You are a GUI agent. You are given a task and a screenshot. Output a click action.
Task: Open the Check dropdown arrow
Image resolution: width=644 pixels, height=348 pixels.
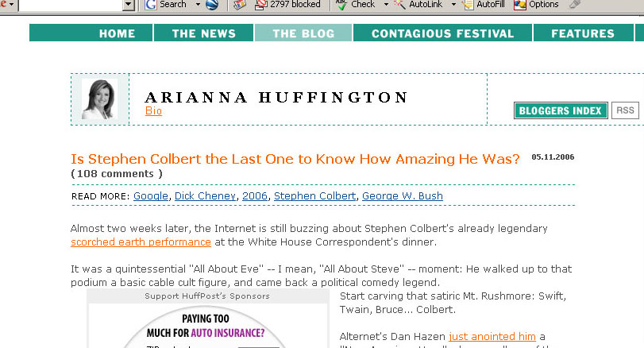pyautogui.click(x=386, y=5)
